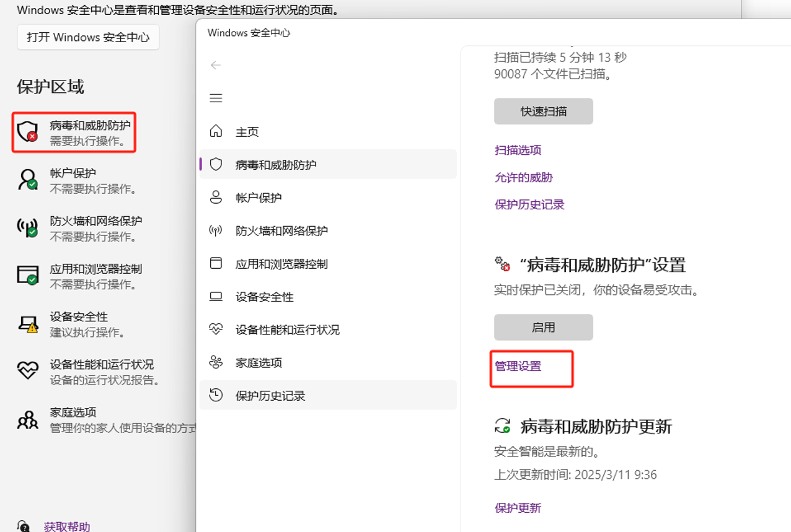Viewport: 791px width, 532px height.
Task: Click the firewall signal icon under 保护区域
Action: coord(28,227)
